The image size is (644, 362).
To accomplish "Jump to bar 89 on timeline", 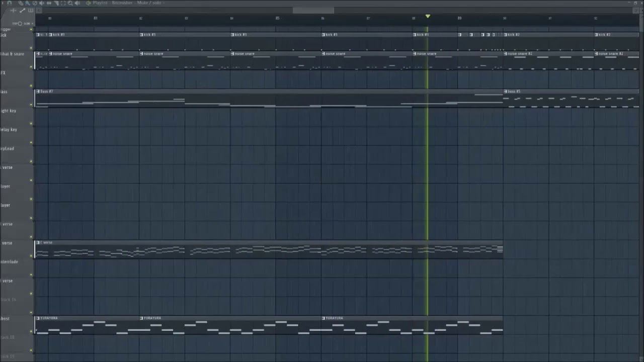I will pos(459,19).
